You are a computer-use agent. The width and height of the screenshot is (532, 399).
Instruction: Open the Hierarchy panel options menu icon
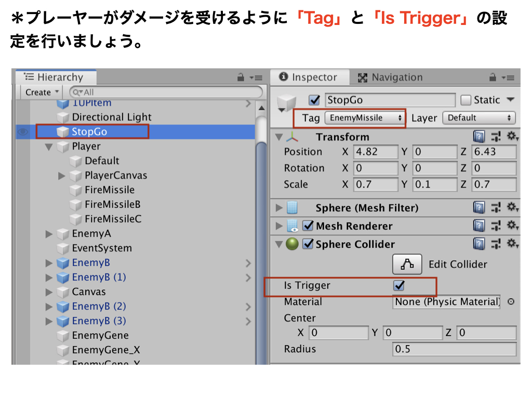(257, 78)
